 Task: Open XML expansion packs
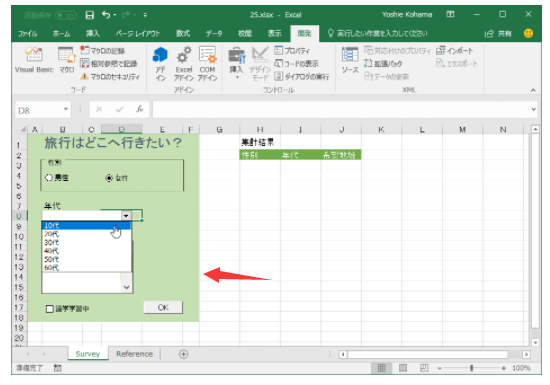383,63
